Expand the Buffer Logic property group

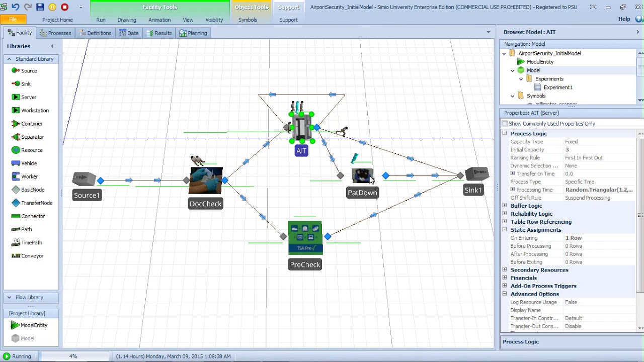coord(504,206)
